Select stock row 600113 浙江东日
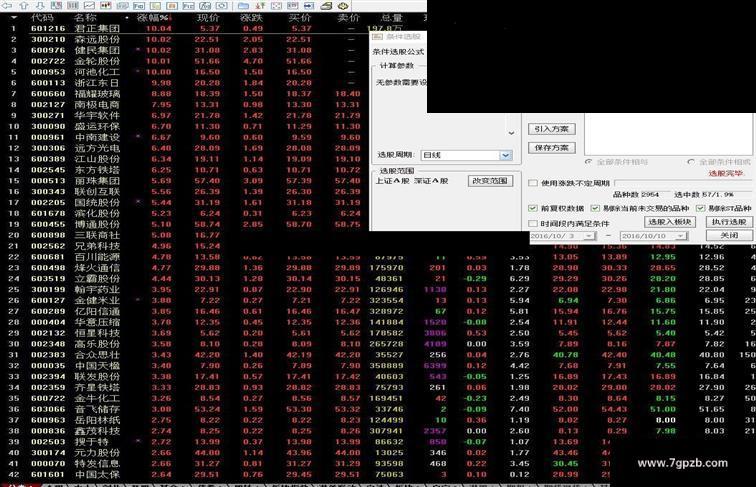Viewport: 756px width, 487px height. point(185,83)
